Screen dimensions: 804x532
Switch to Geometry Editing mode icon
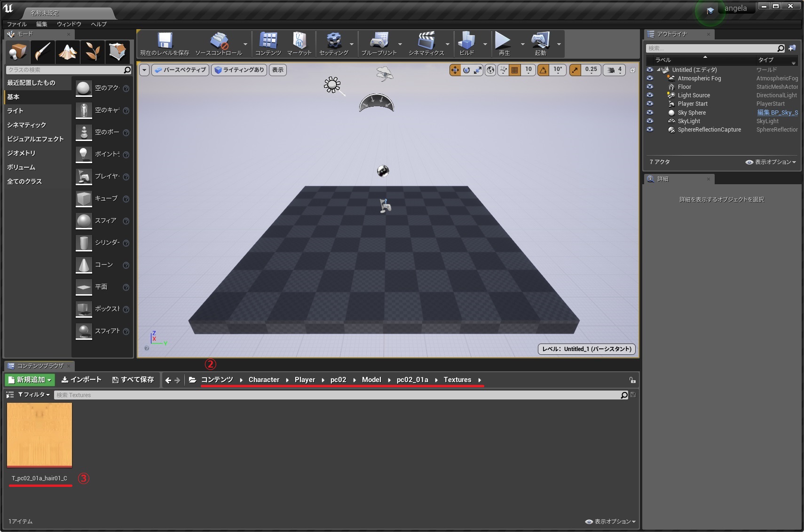coord(117,52)
